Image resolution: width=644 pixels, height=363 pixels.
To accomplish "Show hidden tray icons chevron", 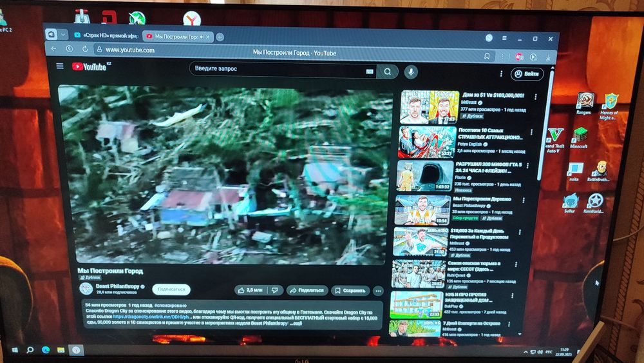I will pos(526,352).
